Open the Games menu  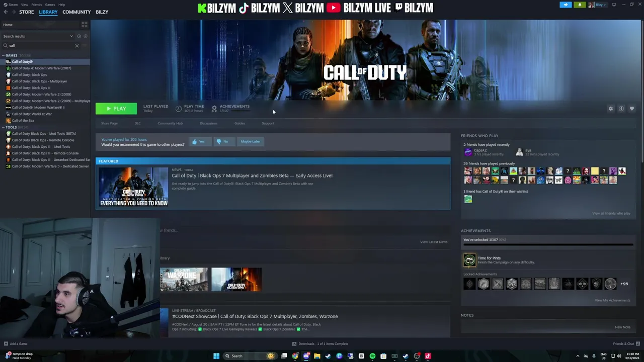[50, 5]
